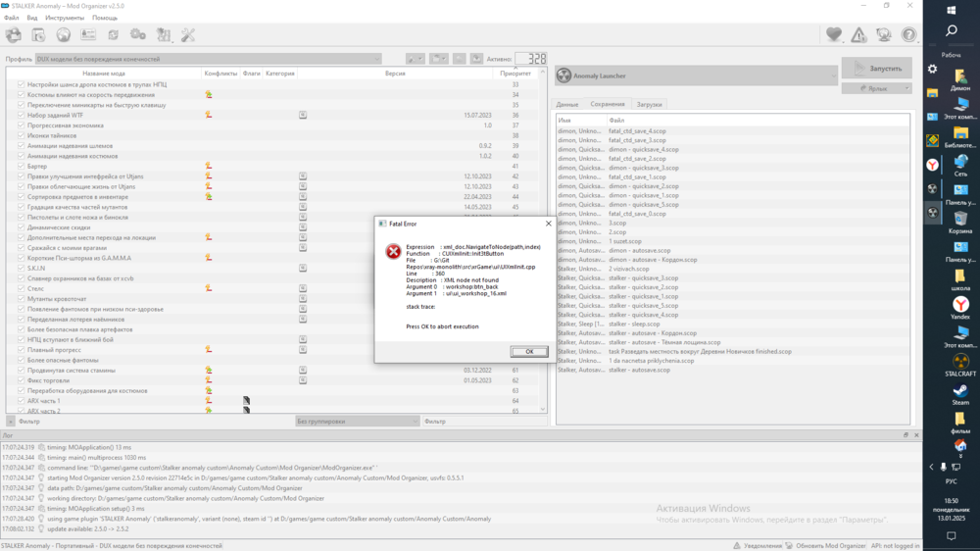This screenshot has width=980, height=551.
Task: Open Windows Start button
Action: pyautogui.click(x=952, y=10)
